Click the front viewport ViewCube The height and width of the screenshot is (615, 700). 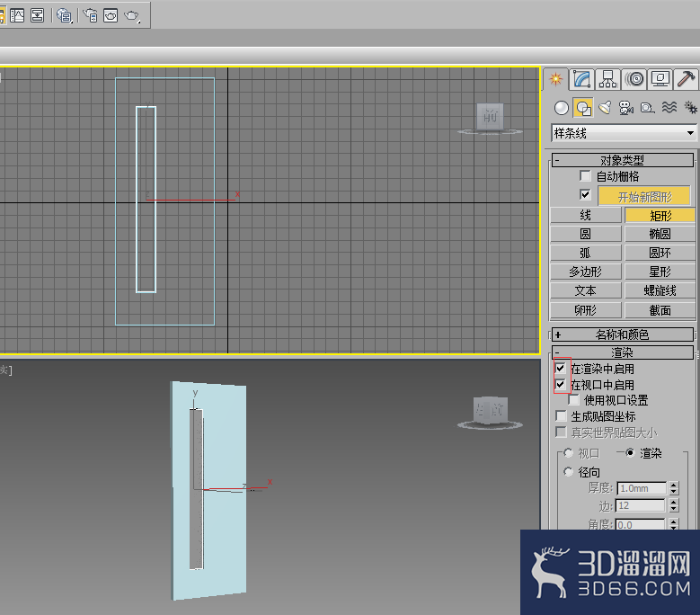pyautogui.click(x=490, y=117)
